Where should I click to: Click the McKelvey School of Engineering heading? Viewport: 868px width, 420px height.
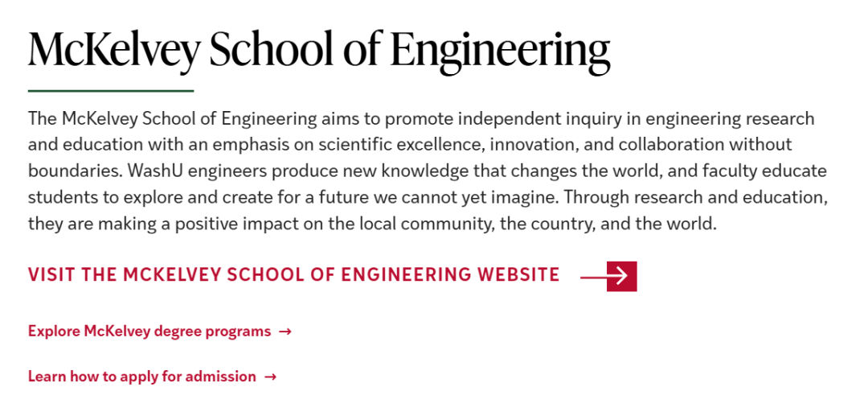(x=319, y=50)
